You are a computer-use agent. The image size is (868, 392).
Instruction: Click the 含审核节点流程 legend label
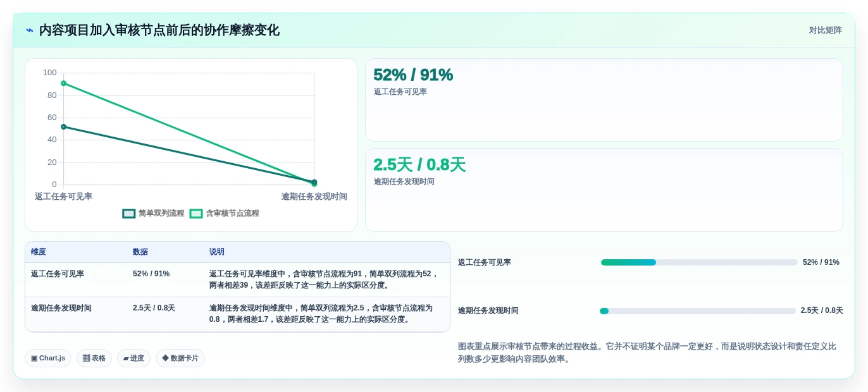[232, 214]
